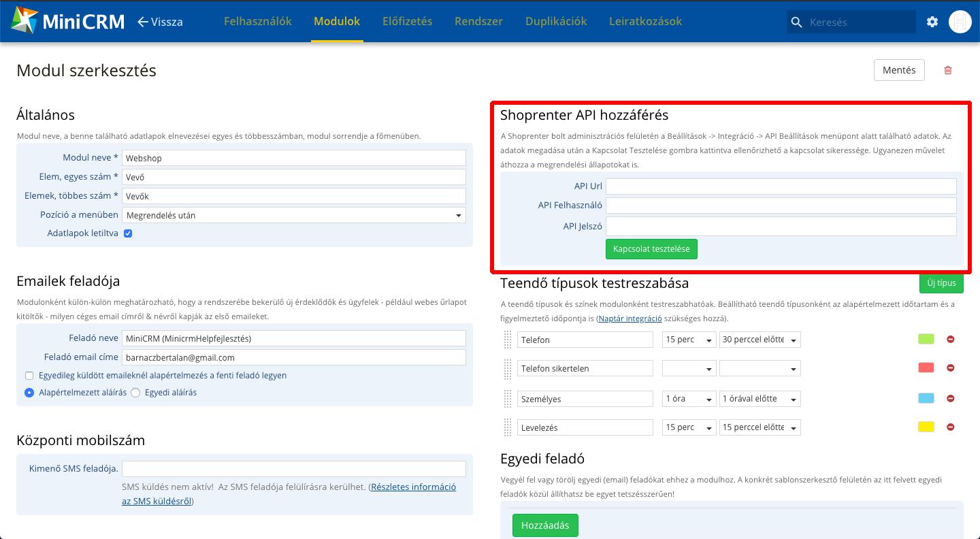Grab drag handle of Személyes row
980x539 pixels.
tap(508, 399)
